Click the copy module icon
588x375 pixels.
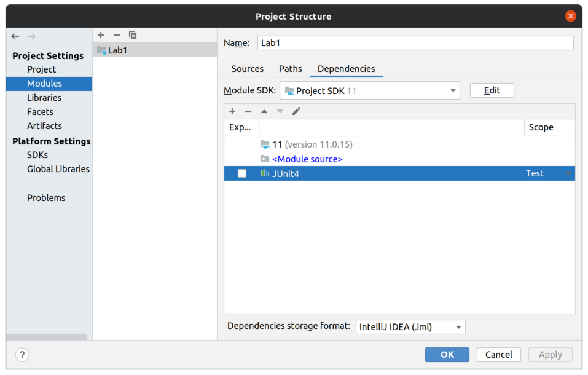pos(133,35)
